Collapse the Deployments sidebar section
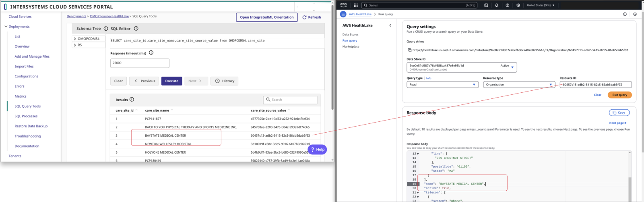The image size is (644, 202). point(6,27)
